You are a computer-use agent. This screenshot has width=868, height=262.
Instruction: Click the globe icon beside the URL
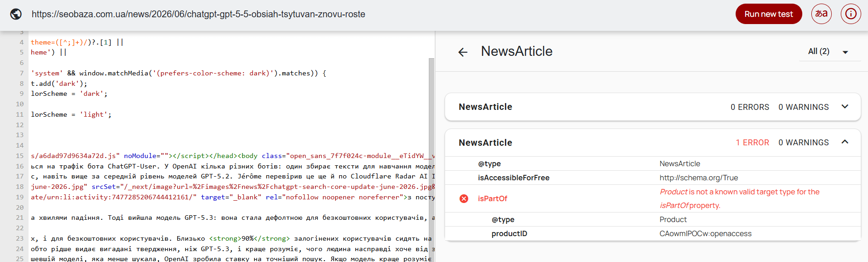click(16, 14)
